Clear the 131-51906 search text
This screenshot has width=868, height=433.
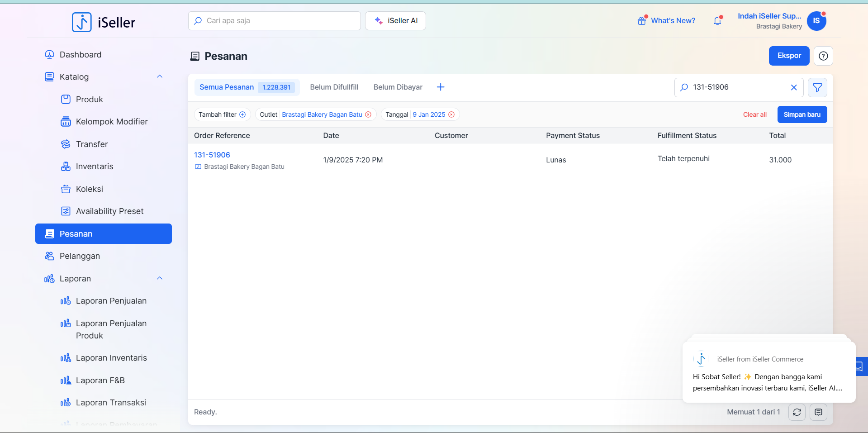point(794,87)
